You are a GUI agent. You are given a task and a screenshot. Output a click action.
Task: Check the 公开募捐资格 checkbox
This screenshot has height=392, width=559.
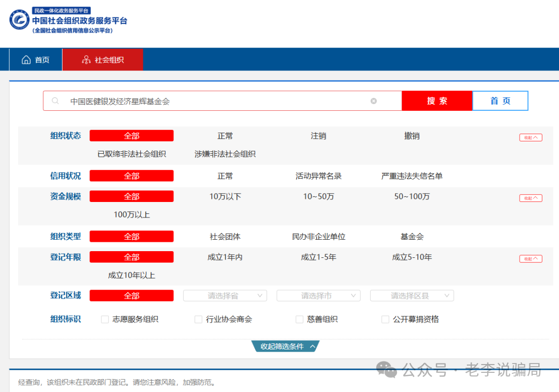point(385,320)
